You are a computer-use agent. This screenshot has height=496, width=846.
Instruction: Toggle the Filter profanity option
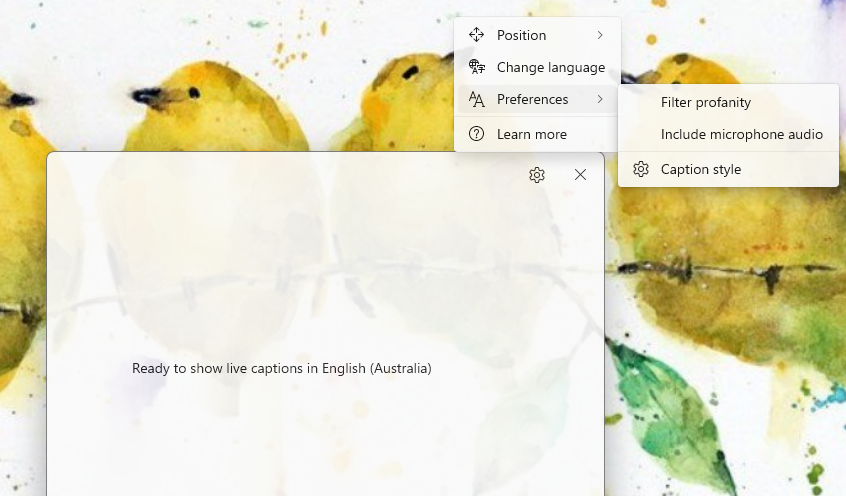tap(705, 102)
